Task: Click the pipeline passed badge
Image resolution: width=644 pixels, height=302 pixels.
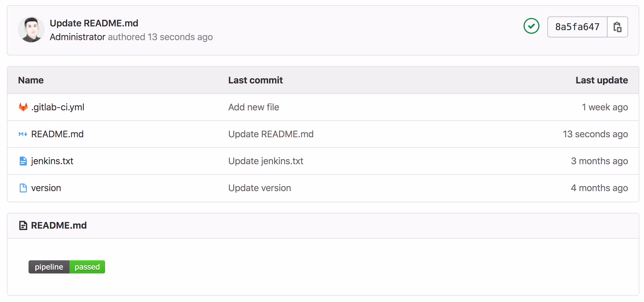Action: [x=67, y=267]
